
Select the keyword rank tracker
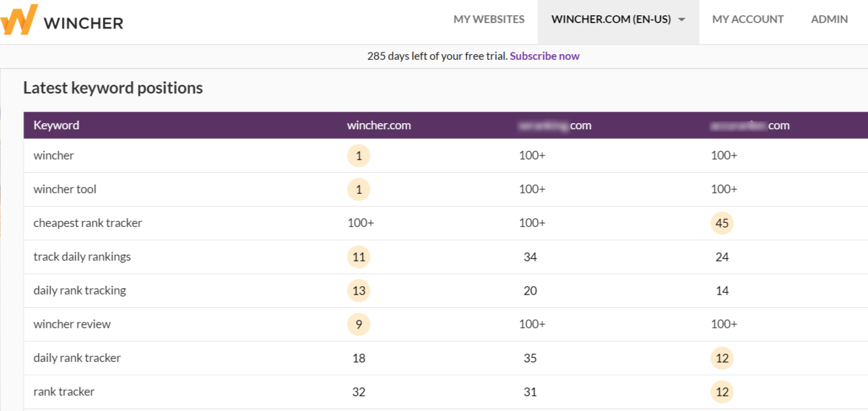tap(63, 392)
